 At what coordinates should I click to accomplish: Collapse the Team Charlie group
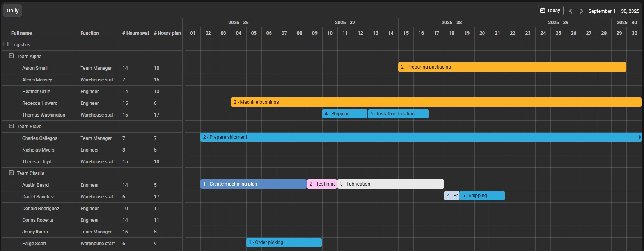[x=11, y=173]
